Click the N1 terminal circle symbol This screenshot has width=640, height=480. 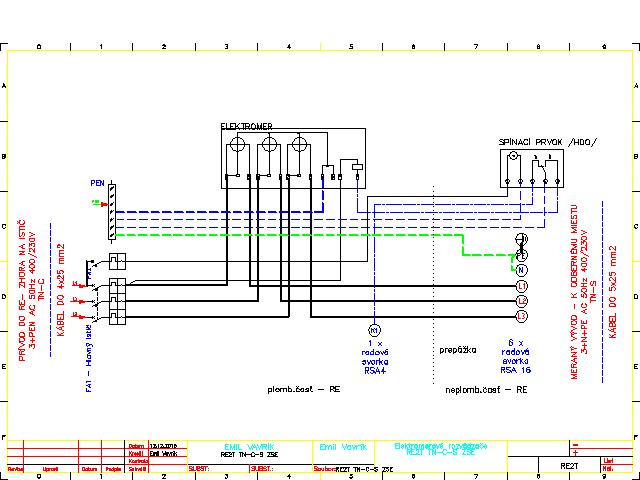point(374,330)
